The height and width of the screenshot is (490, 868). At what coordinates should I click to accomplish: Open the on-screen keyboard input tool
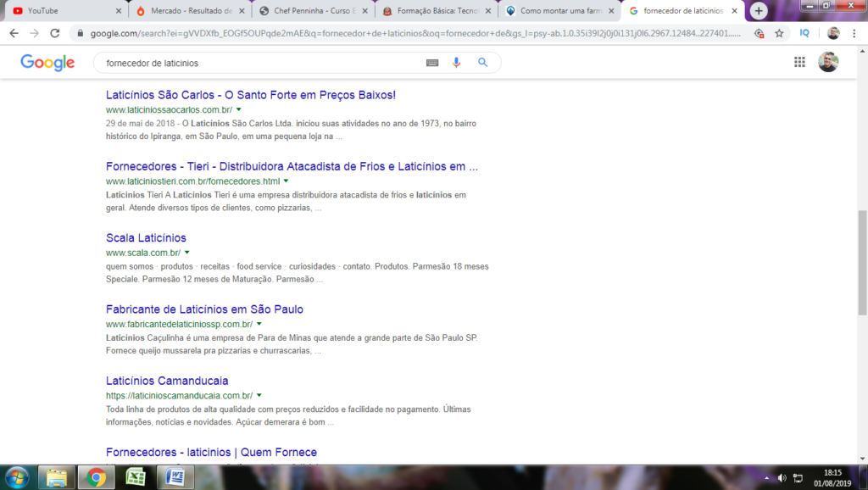tap(432, 63)
